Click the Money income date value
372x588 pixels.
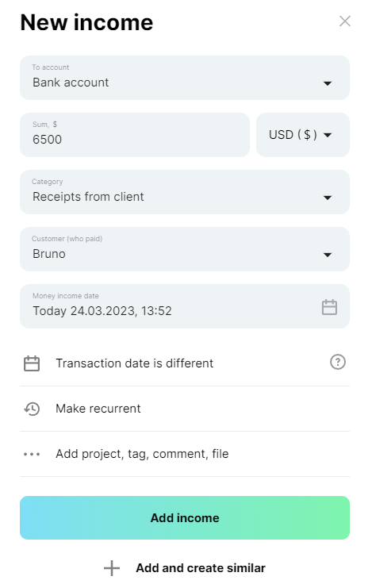102,311
